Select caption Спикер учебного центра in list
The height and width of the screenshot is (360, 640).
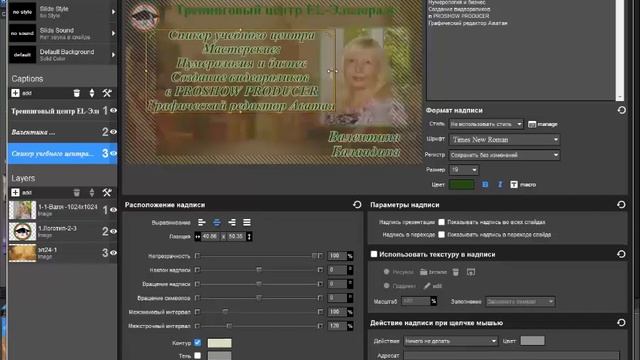(x=62, y=153)
